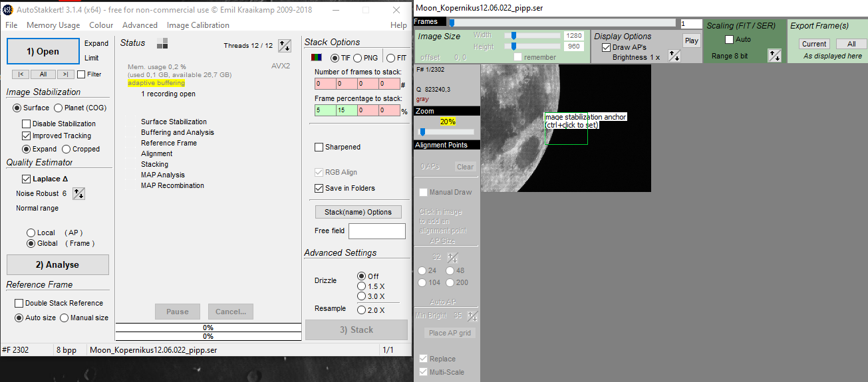
Task: Enable the Disable Stabilization checkbox
Action: [26, 124]
